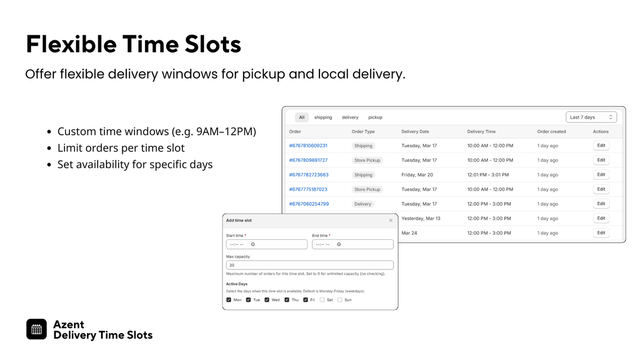Screen dimensions: 644x362
Task: Click the 12:01 PM - 3:01 PM time cell
Action: [488, 174]
